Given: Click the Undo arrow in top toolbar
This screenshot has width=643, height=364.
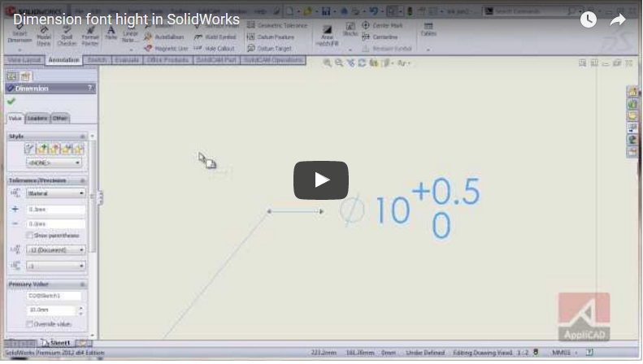Looking at the screenshot, I should pyautogui.click(x=374, y=11).
